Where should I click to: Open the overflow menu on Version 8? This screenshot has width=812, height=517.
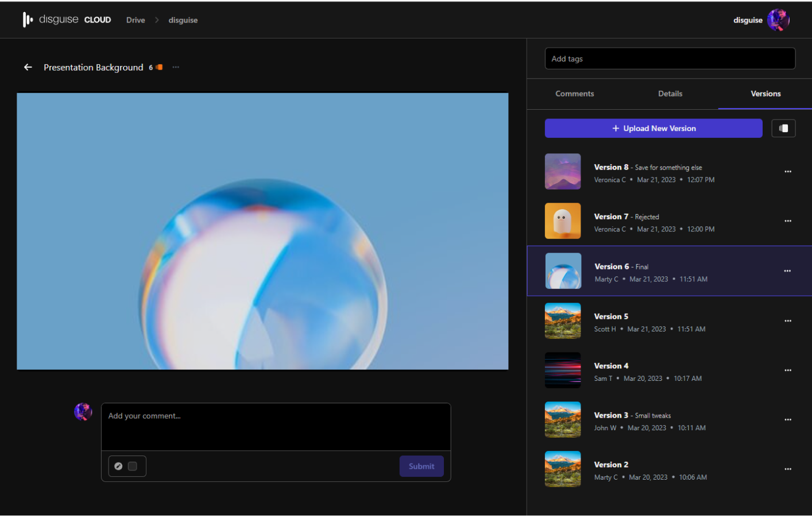787,171
